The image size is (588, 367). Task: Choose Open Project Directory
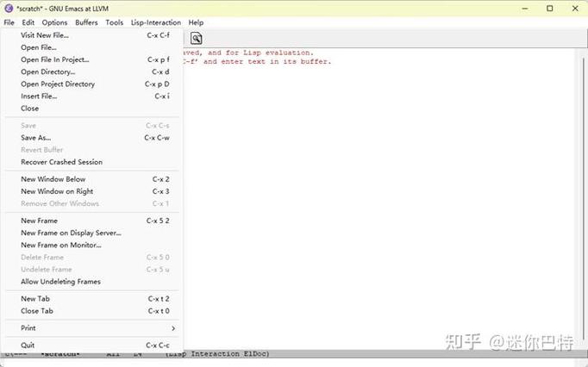click(x=92, y=84)
